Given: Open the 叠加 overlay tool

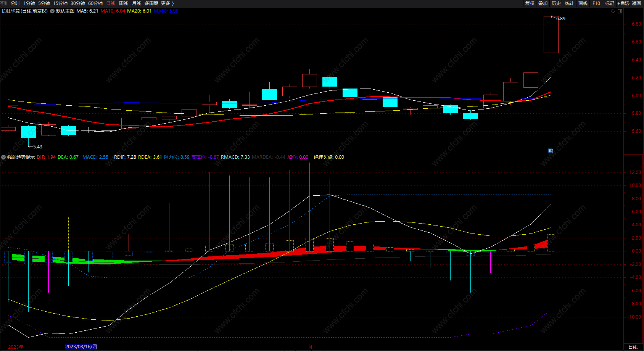Looking at the screenshot, I should tap(543, 3).
